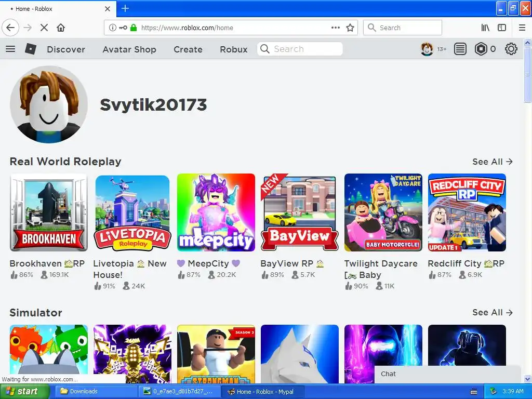Viewport: 532px width, 399px height.
Task: Open the Redcliff City RP thumbnail
Action: click(x=467, y=212)
